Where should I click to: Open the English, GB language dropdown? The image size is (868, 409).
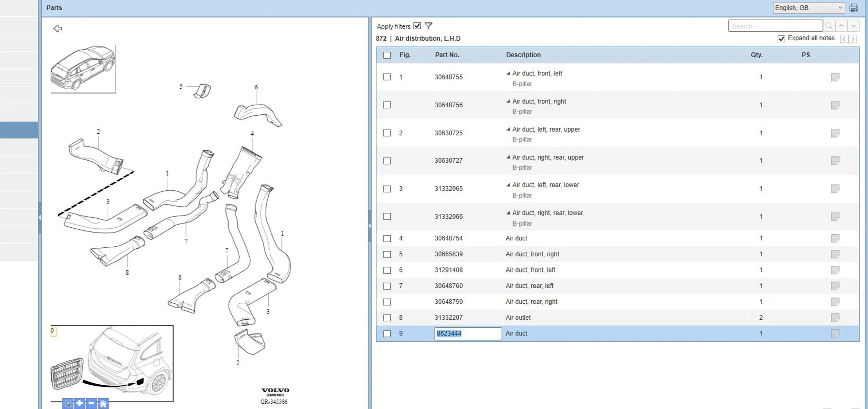[x=809, y=8]
